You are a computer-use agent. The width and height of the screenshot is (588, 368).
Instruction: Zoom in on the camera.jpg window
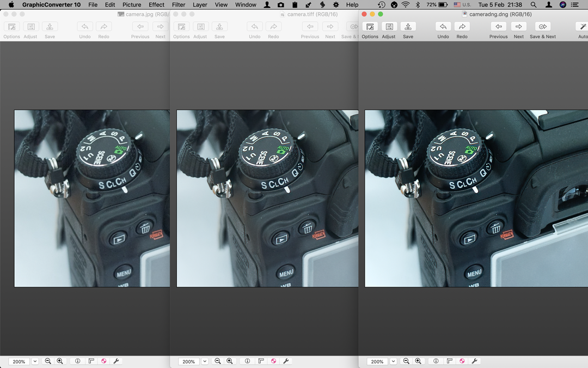pos(60,361)
